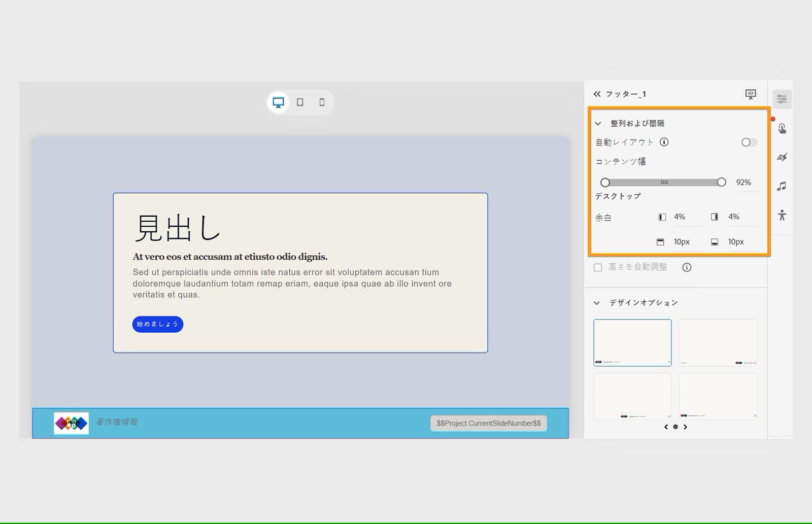Click the コンテンツ幅 label
This screenshot has height=524, width=812.
[620, 162]
